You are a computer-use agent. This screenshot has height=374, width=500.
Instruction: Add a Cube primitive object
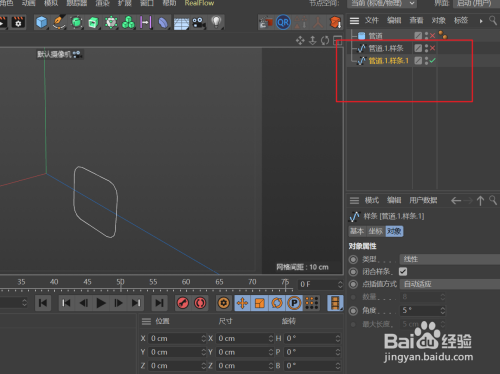(42, 23)
